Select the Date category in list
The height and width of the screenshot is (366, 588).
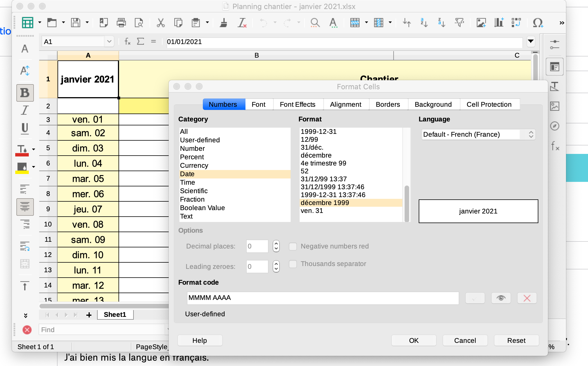coord(187,173)
